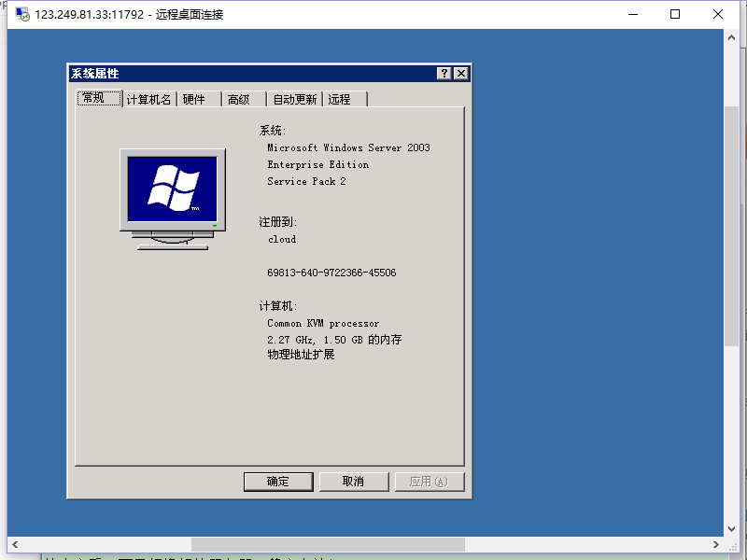Screen dimensions: 747x560
Task: Click the horizontal scrollbar thumb
Action: pos(328,544)
